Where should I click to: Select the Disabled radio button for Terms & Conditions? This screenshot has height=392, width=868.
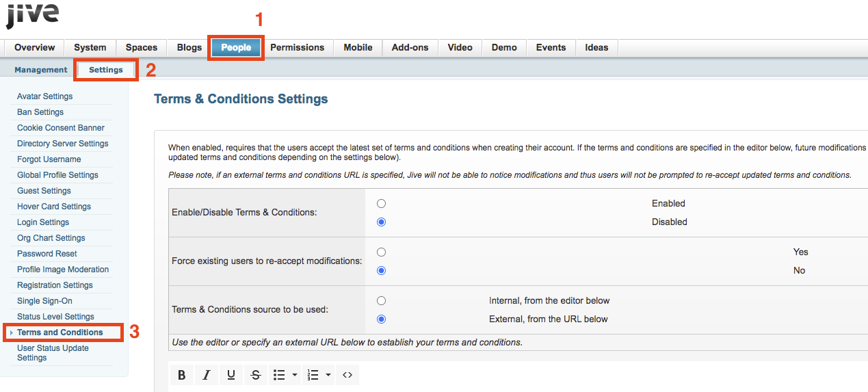pos(381,222)
